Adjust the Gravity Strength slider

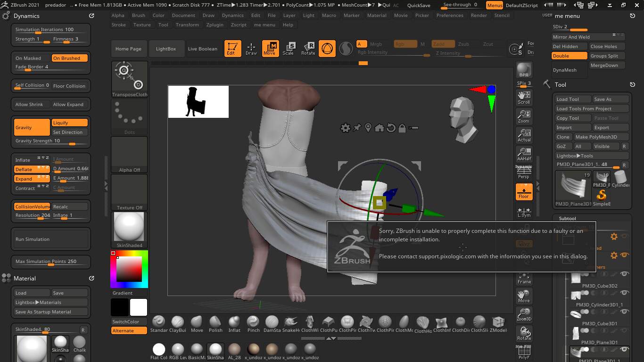51,141
